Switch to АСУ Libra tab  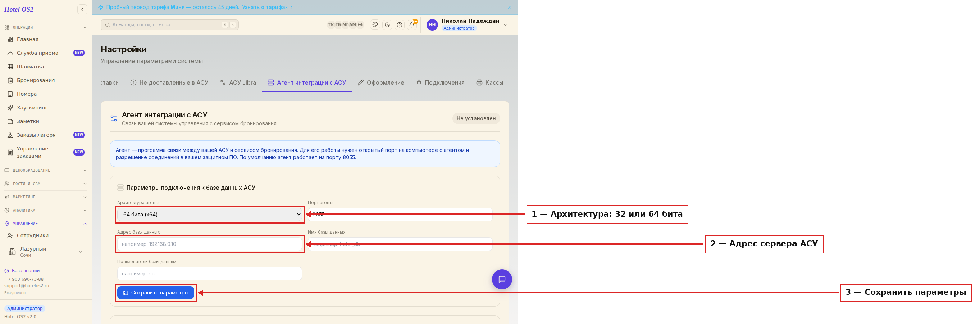pyautogui.click(x=238, y=82)
